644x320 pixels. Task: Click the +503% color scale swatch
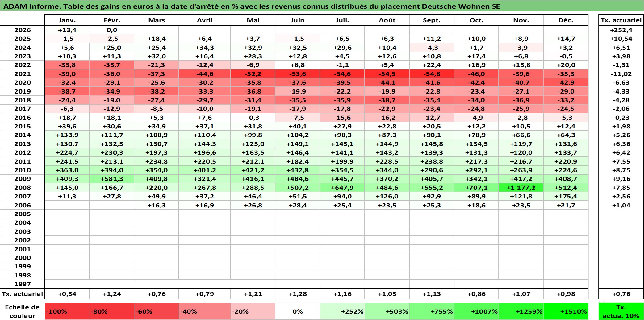387,311
